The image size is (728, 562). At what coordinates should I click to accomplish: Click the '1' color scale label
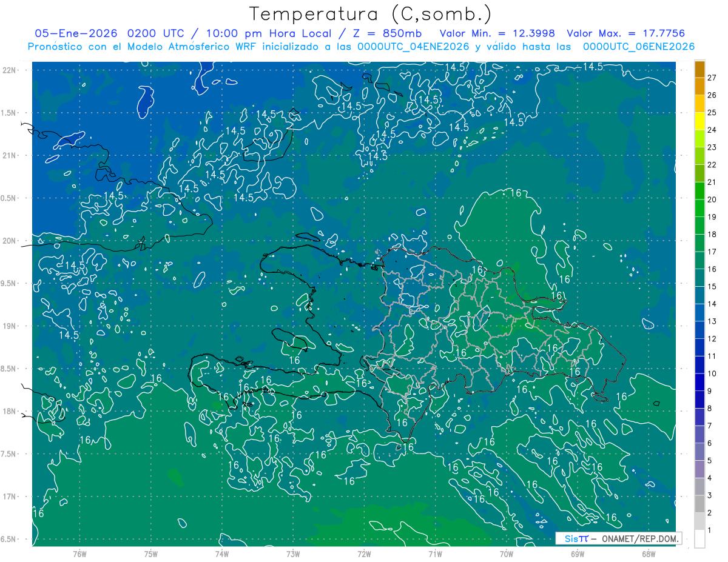710,530
